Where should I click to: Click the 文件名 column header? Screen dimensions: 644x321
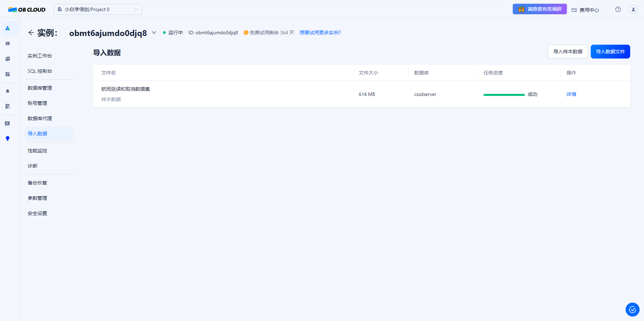[109, 73]
